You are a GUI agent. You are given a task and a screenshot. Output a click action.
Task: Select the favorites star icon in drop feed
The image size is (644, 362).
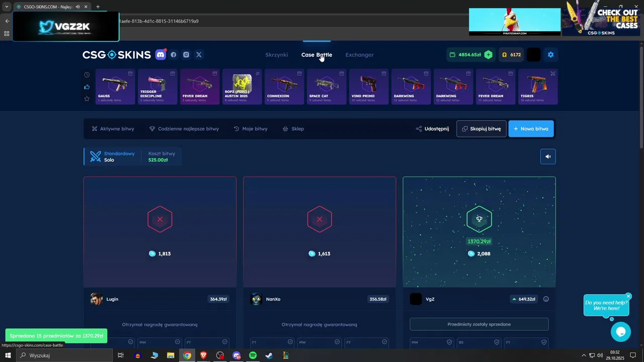pos(87,99)
